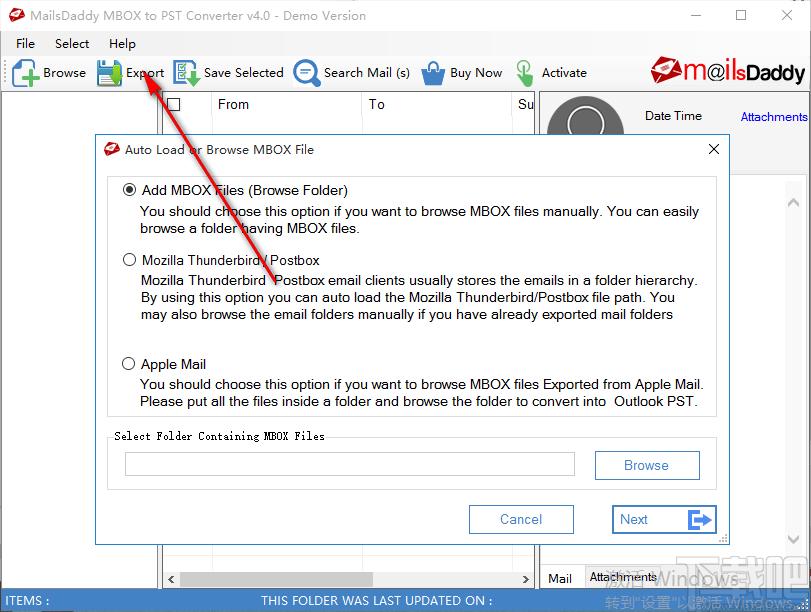Switch to the Attachments tab at the bottom
Viewport: 811px width, 612px height.
[623, 576]
